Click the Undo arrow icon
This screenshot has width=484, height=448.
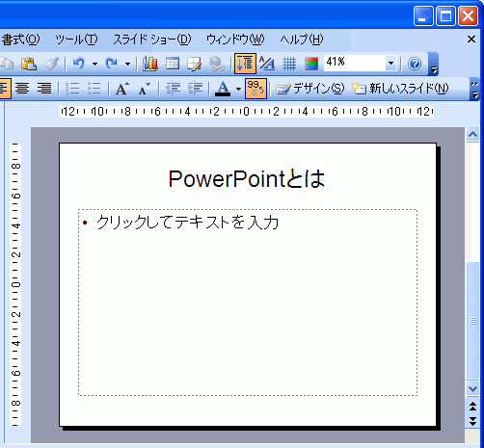point(79,64)
